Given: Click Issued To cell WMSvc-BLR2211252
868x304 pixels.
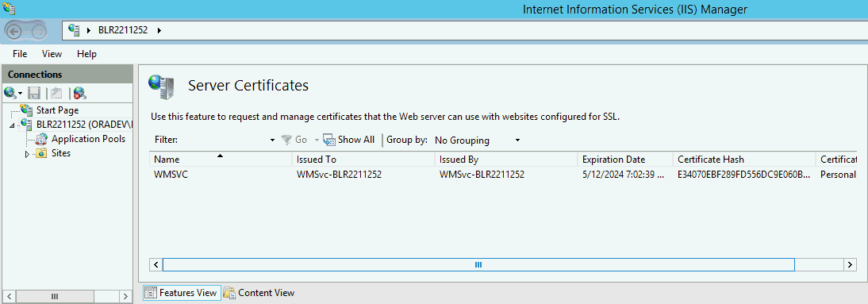Looking at the screenshot, I should (x=339, y=175).
